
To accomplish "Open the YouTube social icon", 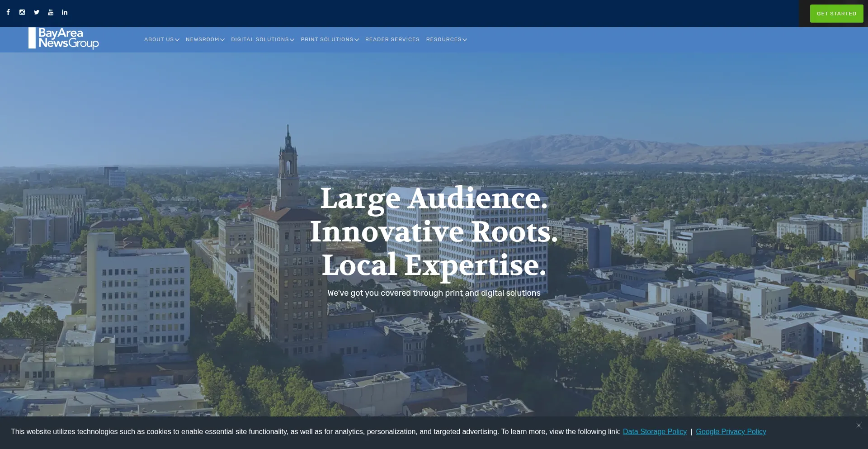I will (x=51, y=12).
